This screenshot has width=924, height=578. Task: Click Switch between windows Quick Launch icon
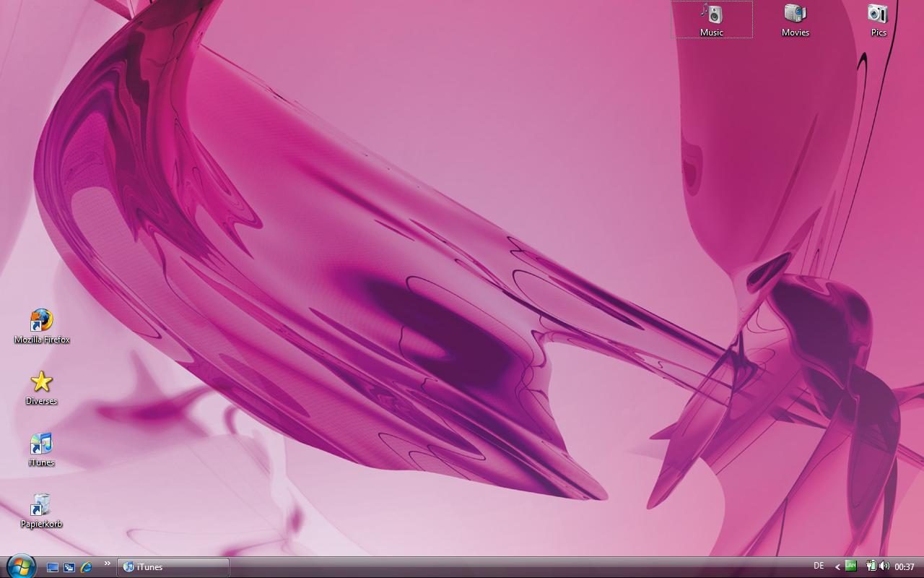[69, 567]
